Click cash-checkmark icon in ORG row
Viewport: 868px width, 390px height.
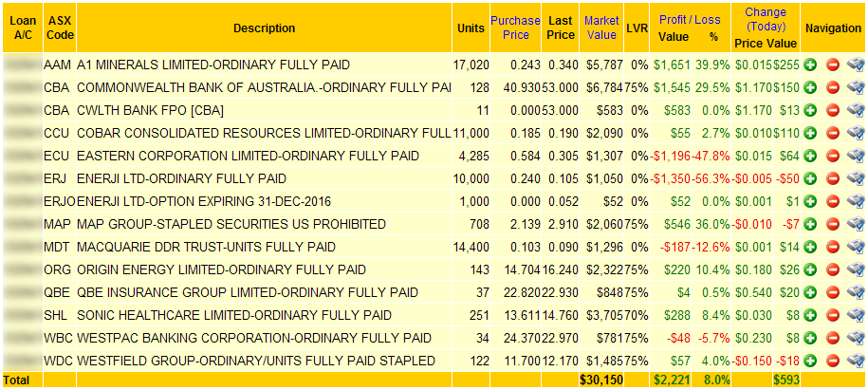[x=856, y=269]
